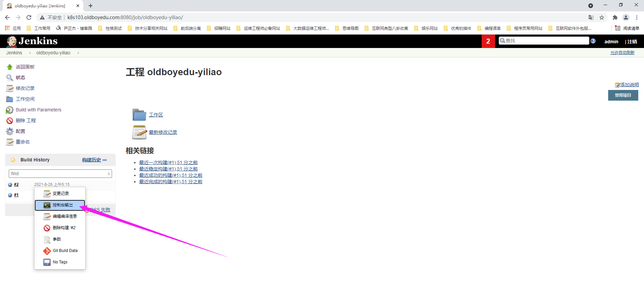Screen dimensions: 644x304
Task: Click the large workspace folder icon
Action: coord(139,115)
